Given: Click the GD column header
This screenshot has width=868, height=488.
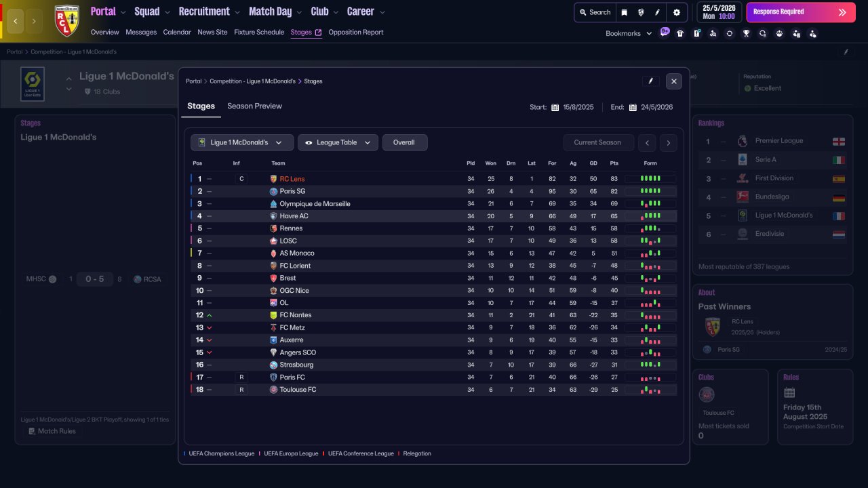Looking at the screenshot, I should pos(593,163).
